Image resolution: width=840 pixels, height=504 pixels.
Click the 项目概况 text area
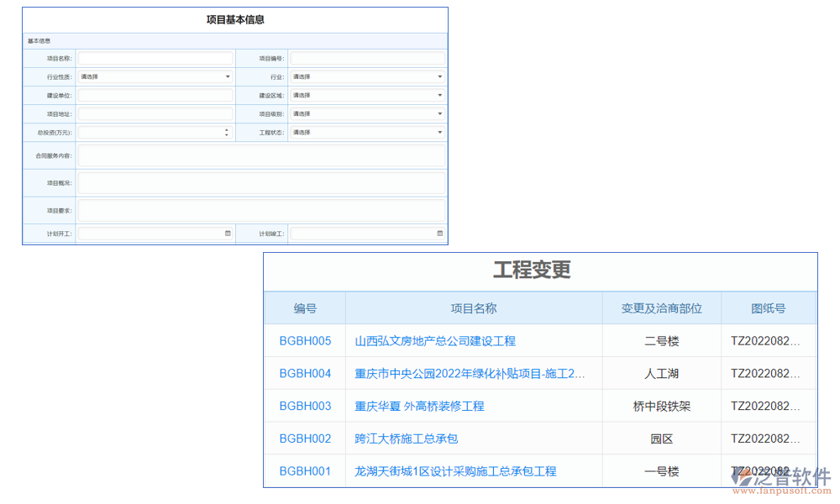click(x=261, y=182)
